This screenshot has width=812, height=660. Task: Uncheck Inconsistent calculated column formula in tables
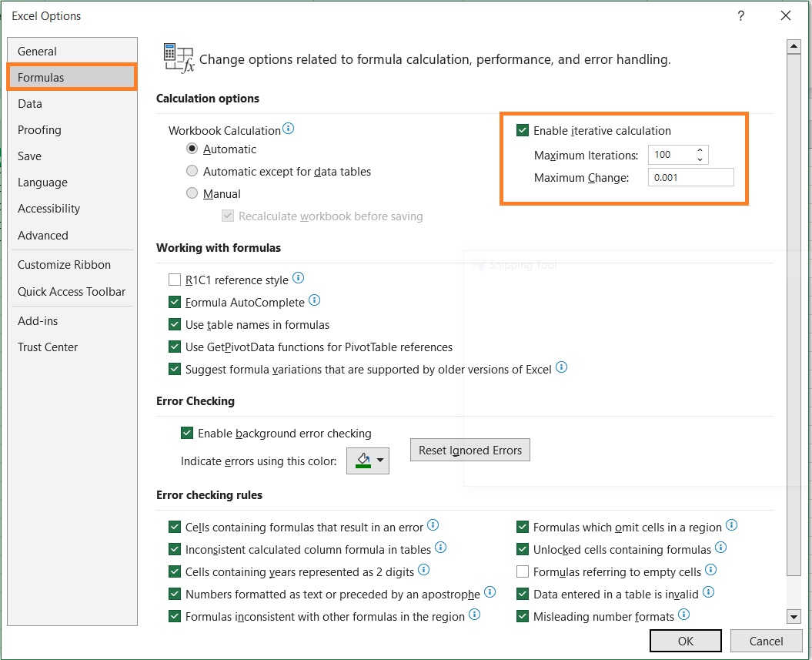click(x=175, y=550)
